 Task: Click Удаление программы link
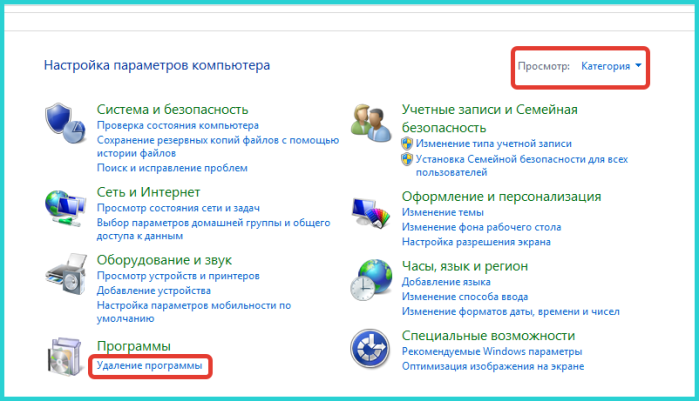pos(150,366)
